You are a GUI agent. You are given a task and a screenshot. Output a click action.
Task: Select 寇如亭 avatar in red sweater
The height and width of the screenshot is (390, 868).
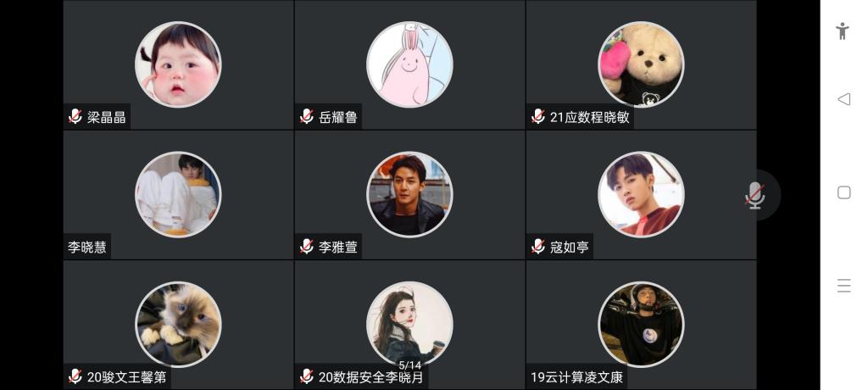[x=641, y=195]
